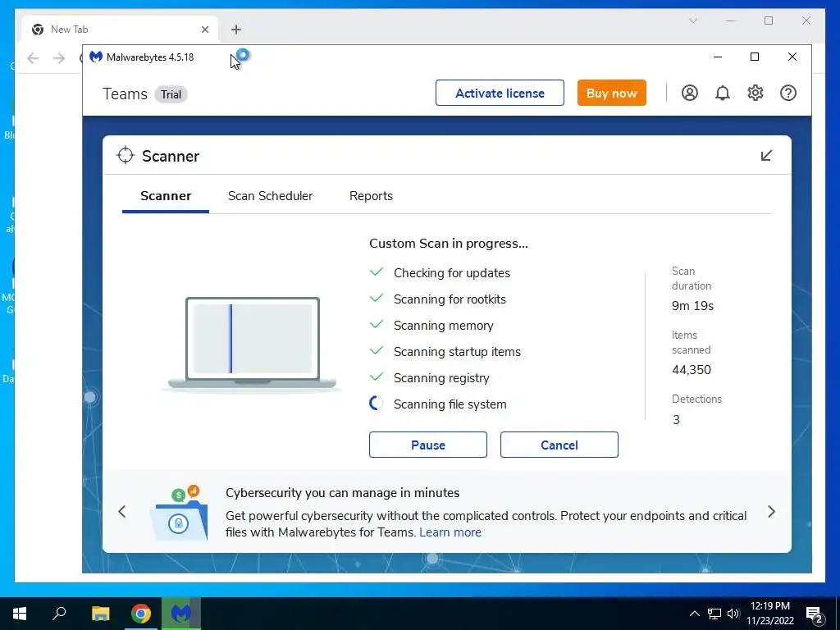The width and height of the screenshot is (840, 630).
Task: Open the Reports tab
Action: pos(372,196)
